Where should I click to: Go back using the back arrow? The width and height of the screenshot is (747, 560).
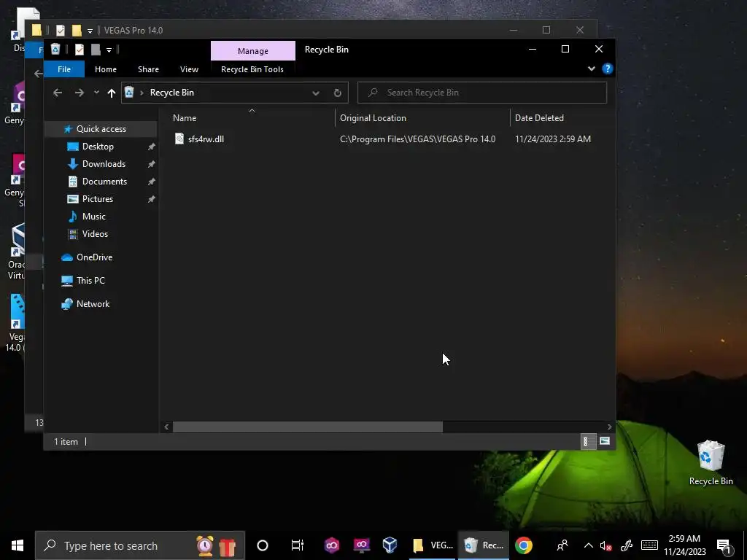point(58,93)
